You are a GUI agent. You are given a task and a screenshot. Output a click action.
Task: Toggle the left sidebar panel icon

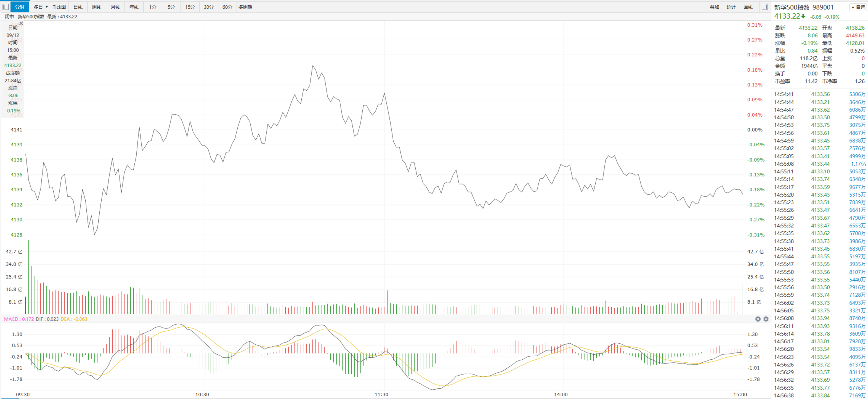coord(5,7)
